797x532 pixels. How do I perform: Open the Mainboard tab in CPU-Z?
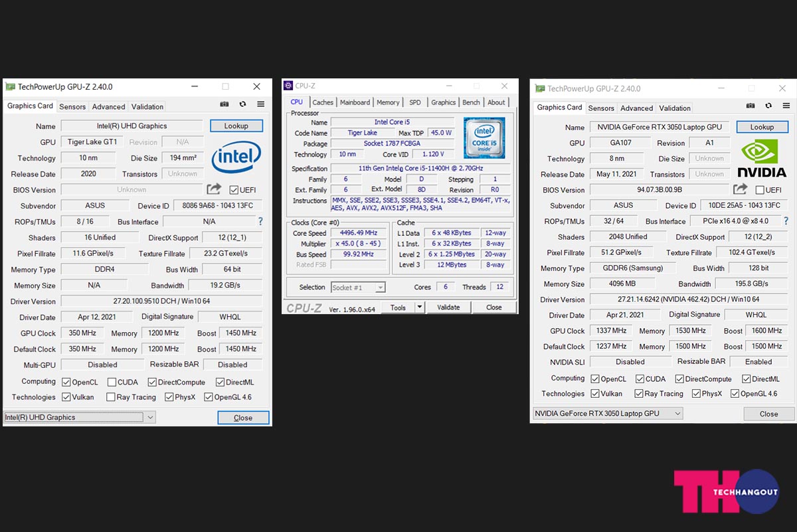(355, 102)
